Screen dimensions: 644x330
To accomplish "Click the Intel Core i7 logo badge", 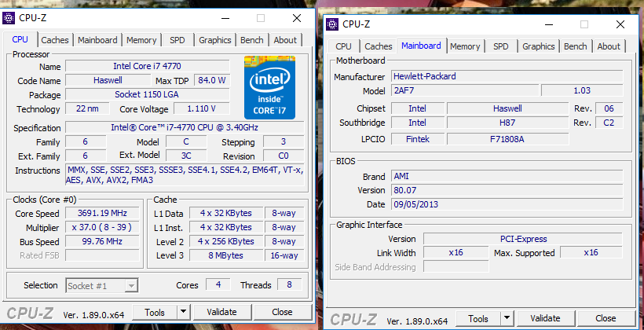I will (269, 87).
